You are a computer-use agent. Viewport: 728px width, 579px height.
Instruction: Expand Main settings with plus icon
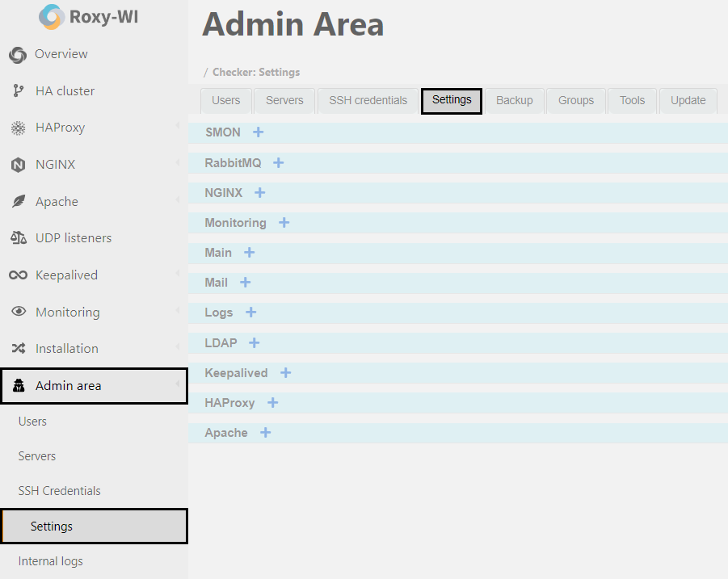(250, 253)
